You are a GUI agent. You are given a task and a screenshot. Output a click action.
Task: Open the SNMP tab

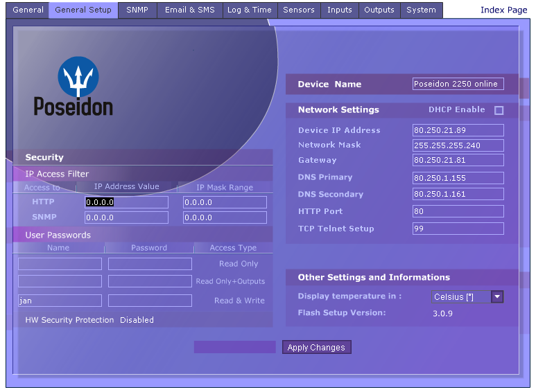137,10
